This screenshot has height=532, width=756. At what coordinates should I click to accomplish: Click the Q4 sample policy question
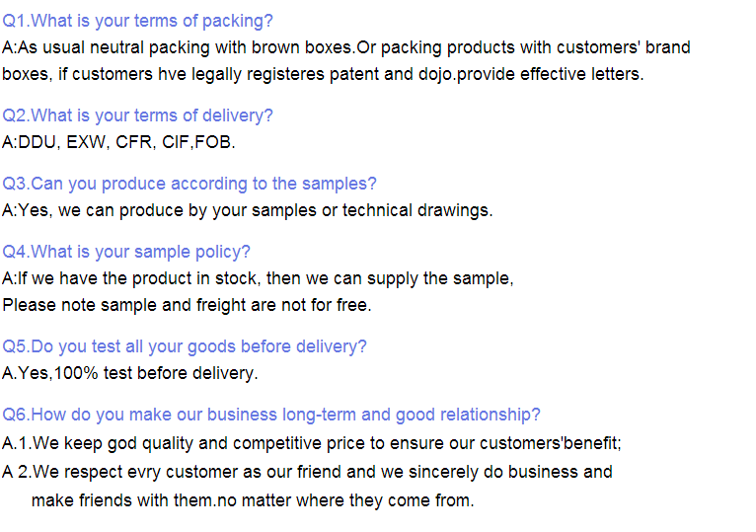click(126, 252)
